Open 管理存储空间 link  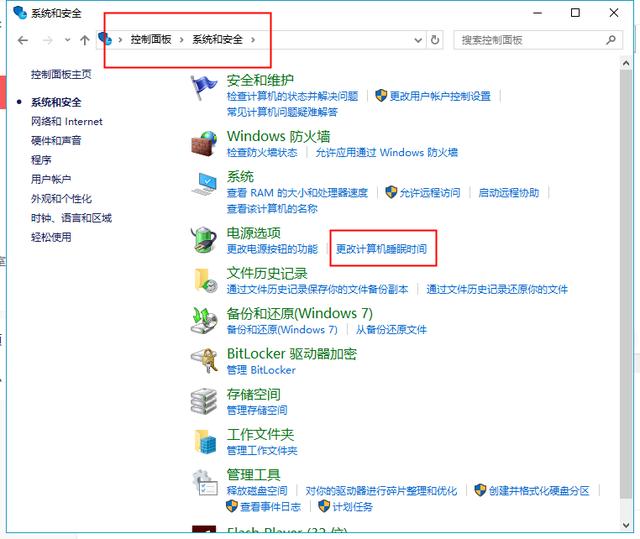257,410
